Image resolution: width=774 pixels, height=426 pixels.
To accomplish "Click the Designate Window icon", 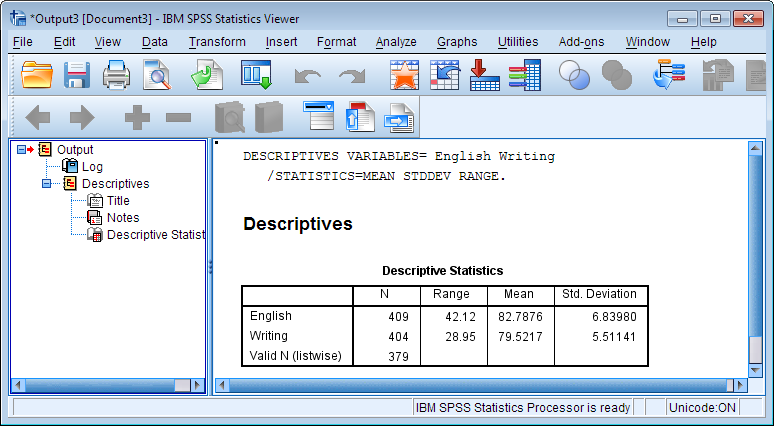I will (x=669, y=75).
